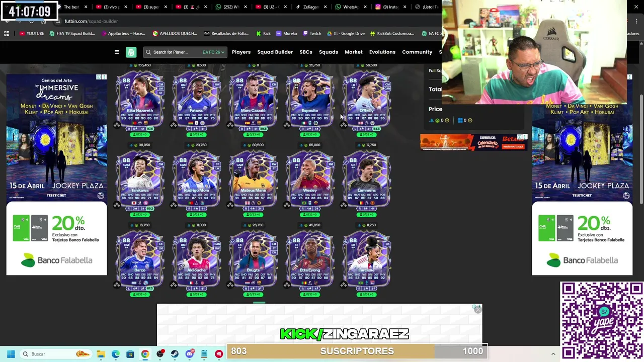The height and width of the screenshot is (362, 644).
Task: Open the Players menu
Action: 241,52
